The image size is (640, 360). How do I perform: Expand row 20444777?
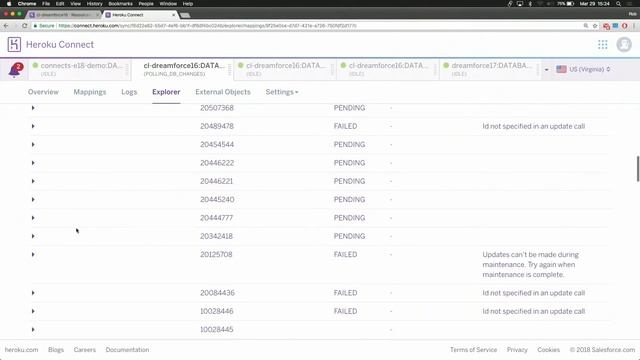coord(33,218)
